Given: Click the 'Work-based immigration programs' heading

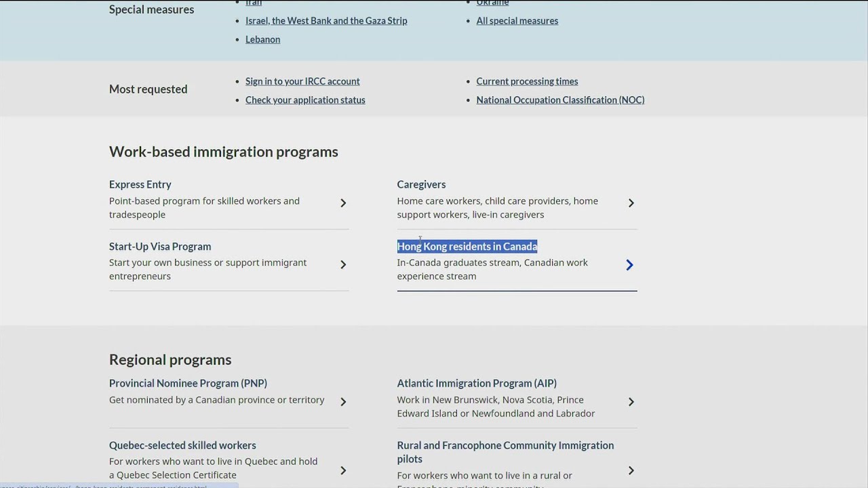Looking at the screenshot, I should point(224,151).
